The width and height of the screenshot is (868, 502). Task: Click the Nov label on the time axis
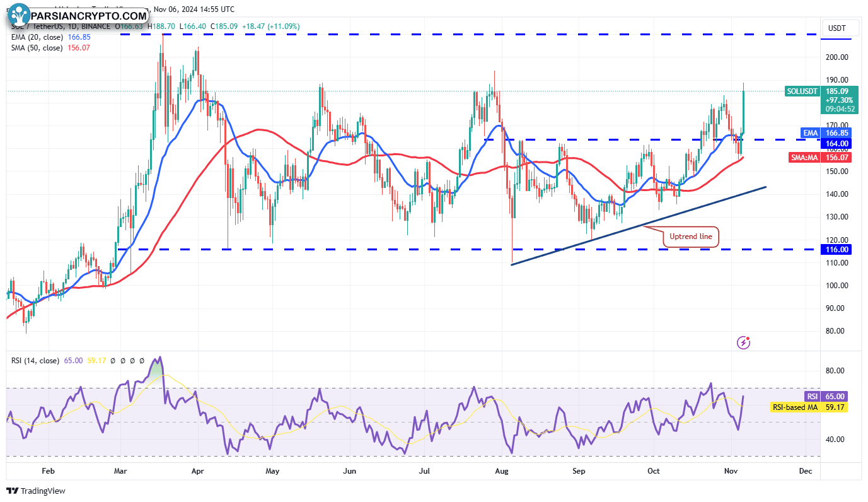tap(731, 471)
